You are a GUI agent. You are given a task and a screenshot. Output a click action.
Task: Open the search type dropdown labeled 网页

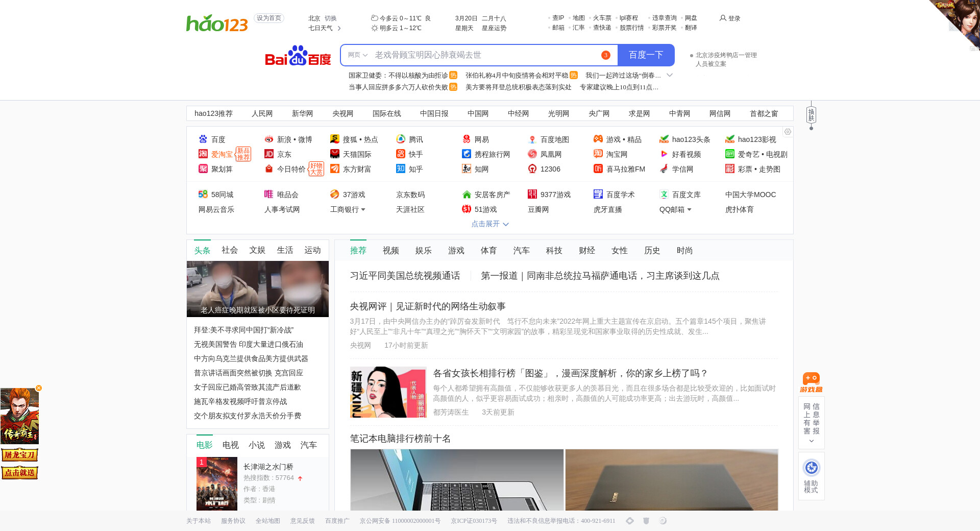[x=357, y=55]
